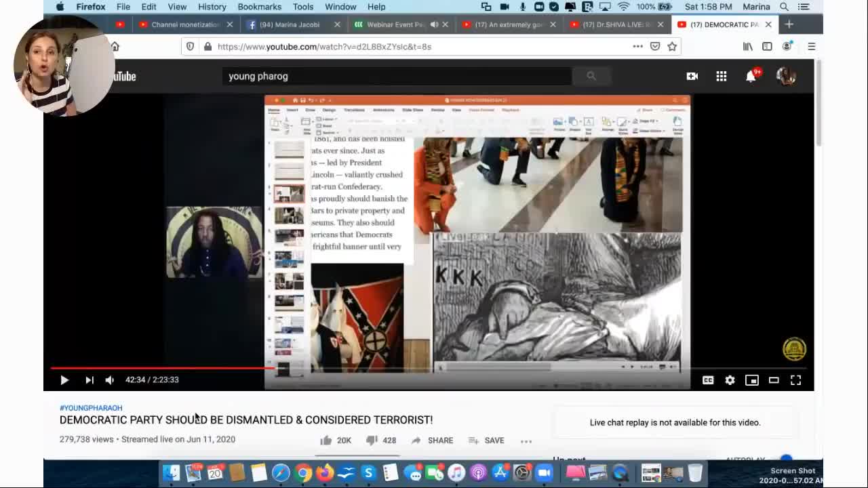Switch to 'An extremely' YouTube tab
This screenshot has height=488, width=868.
(509, 24)
